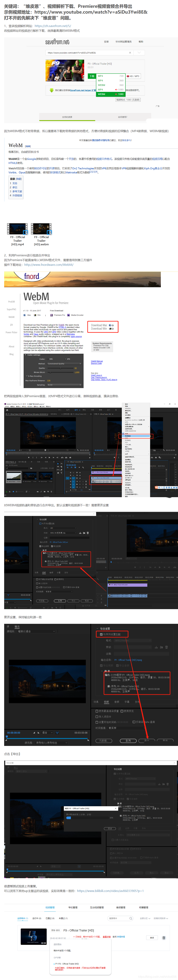
Task: Switch to the 音频 tab in export settings
Action: [x=117, y=702]
